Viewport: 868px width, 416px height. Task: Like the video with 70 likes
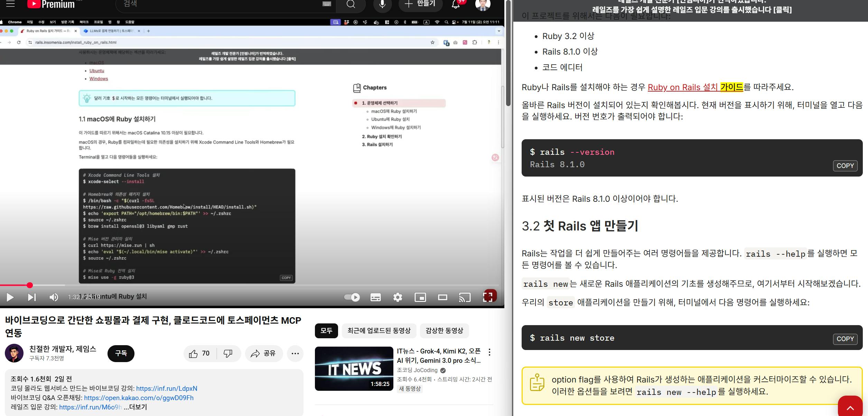(199, 353)
